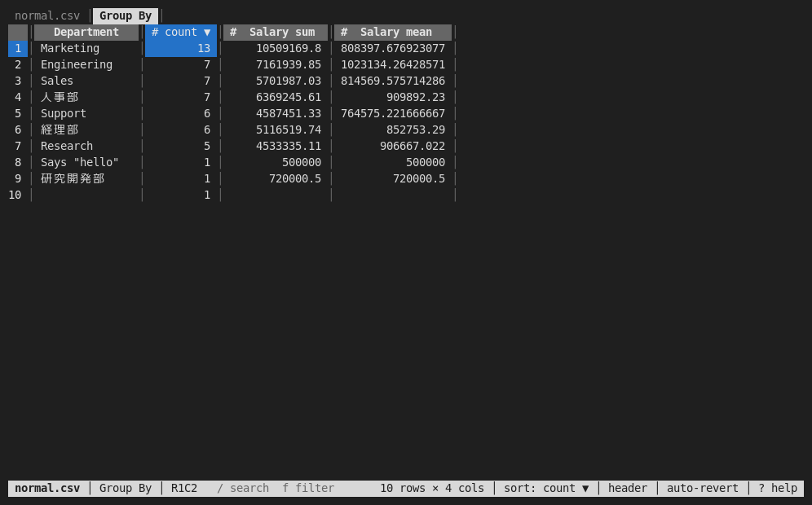The image size is (812, 505).
Task: Select the Marketing department cell
Action: [x=86, y=49]
